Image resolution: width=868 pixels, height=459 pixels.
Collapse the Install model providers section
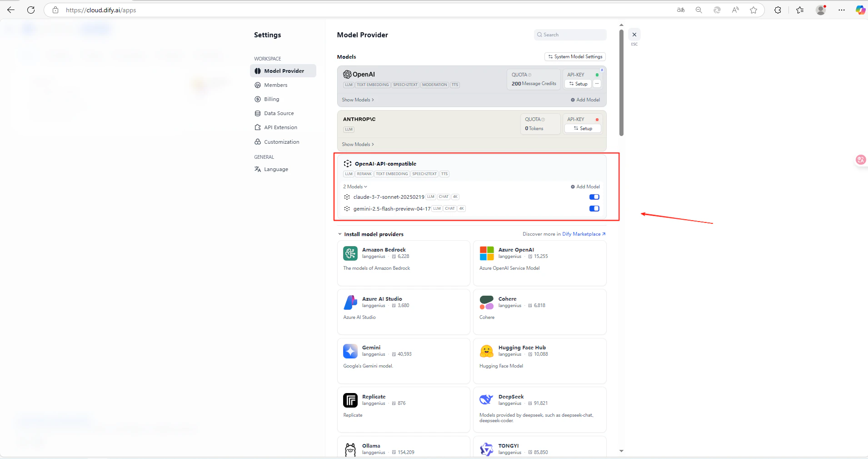pos(340,234)
